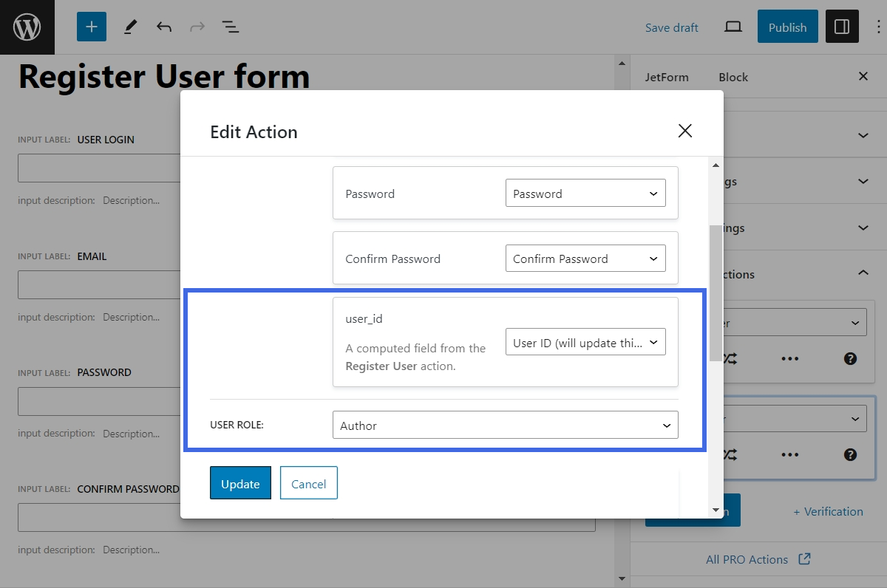
Task: Switch to the JetForm tab
Action: (667, 76)
